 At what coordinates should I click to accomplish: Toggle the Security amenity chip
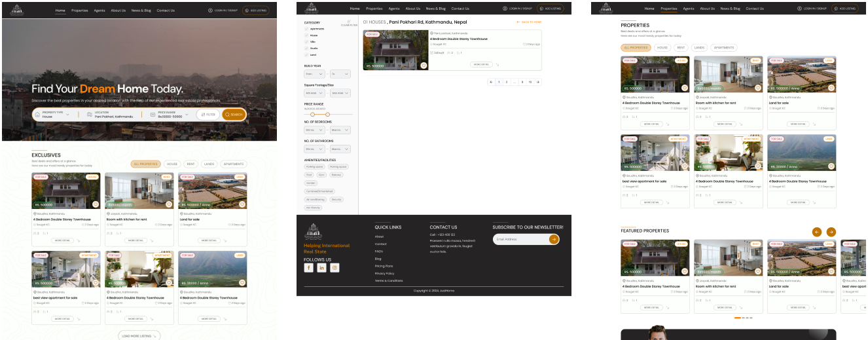coord(336,199)
